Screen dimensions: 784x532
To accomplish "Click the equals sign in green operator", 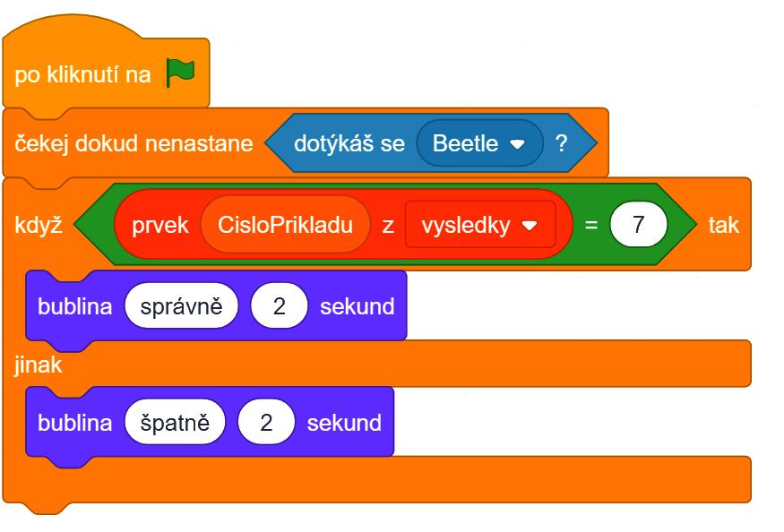I will point(591,225).
